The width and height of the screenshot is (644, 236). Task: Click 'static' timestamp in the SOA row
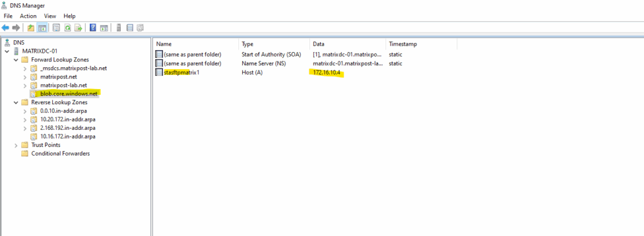pyautogui.click(x=396, y=54)
